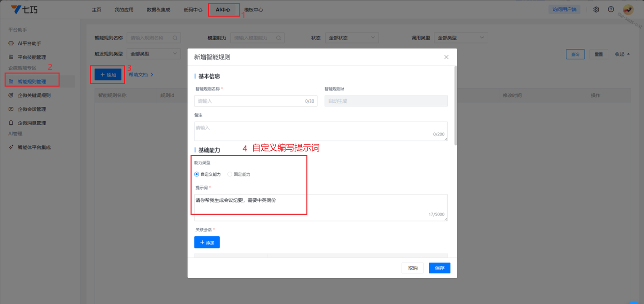
Task: Open the user avatar menu
Action: [x=628, y=9]
